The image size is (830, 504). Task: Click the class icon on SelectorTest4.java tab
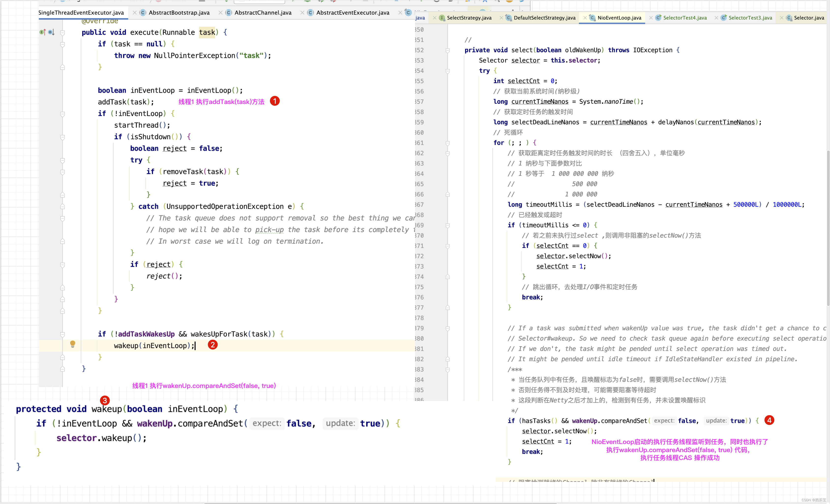[658, 18]
